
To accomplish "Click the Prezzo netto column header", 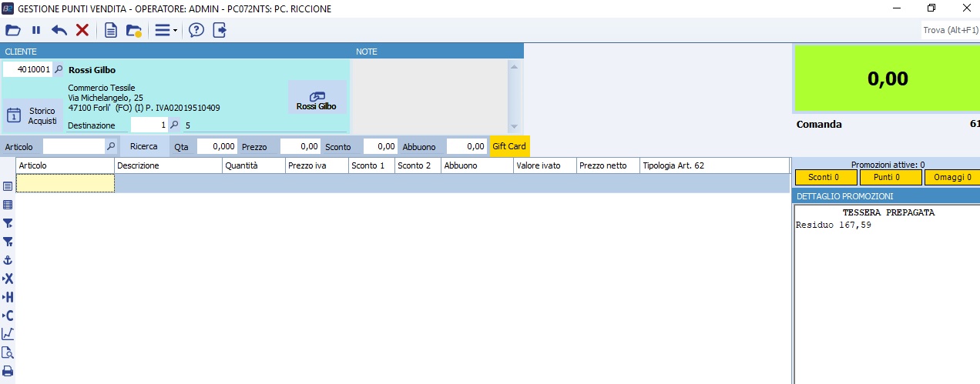I will [x=609, y=165].
